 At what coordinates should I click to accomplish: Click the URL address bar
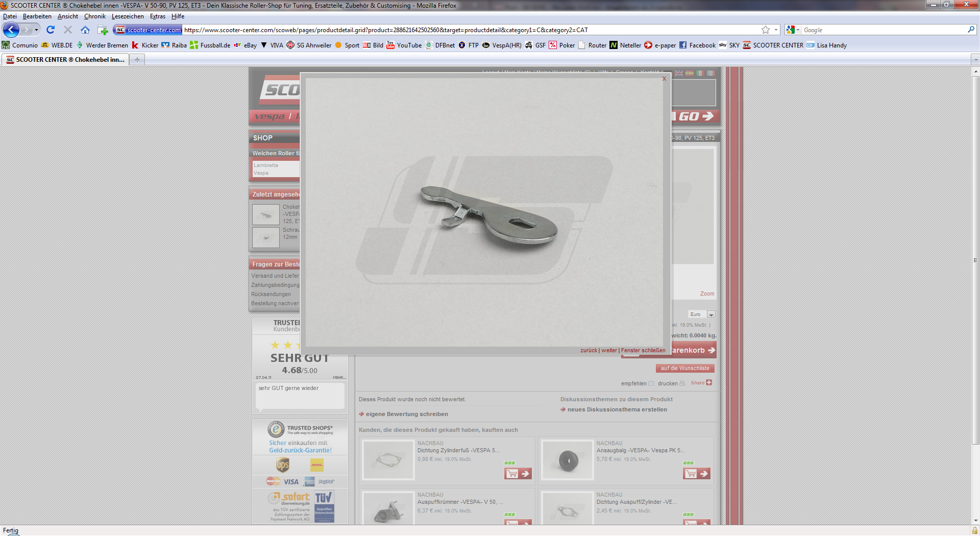point(470,30)
